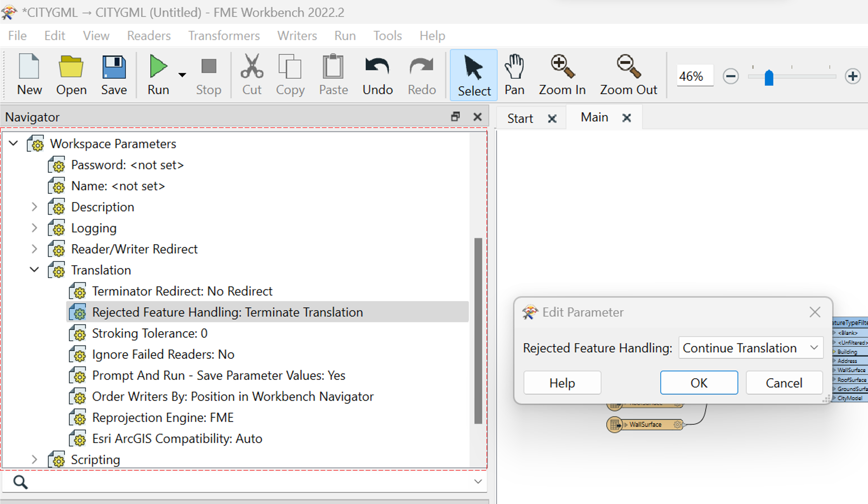Select Password: <not set> parameter
The height and width of the screenshot is (504, 868).
pos(128,165)
